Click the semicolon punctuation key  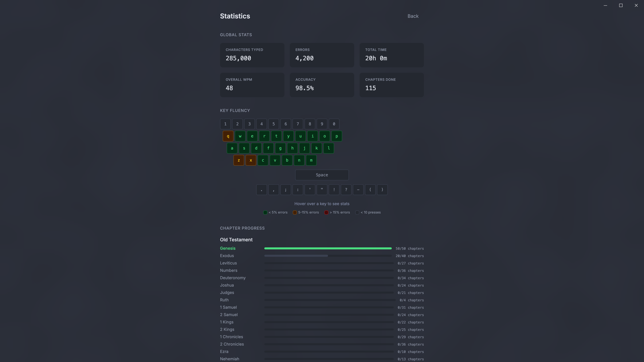pos(285,190)
